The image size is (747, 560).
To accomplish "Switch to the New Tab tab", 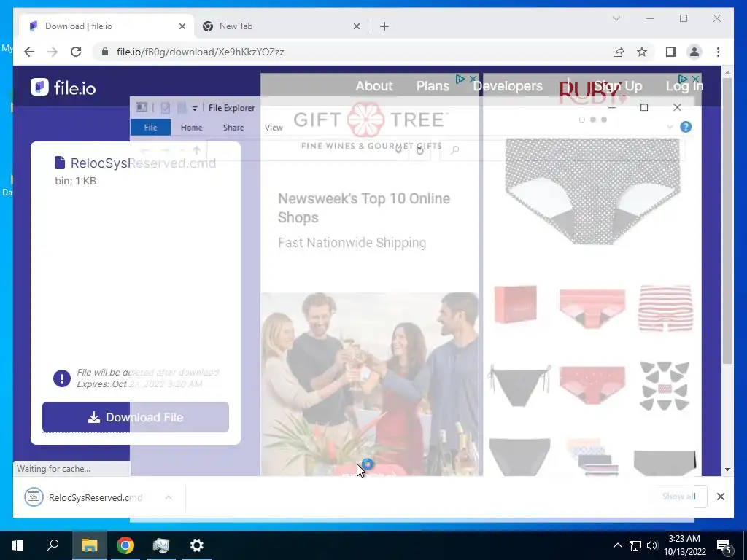I will click(x=281, y=26).
